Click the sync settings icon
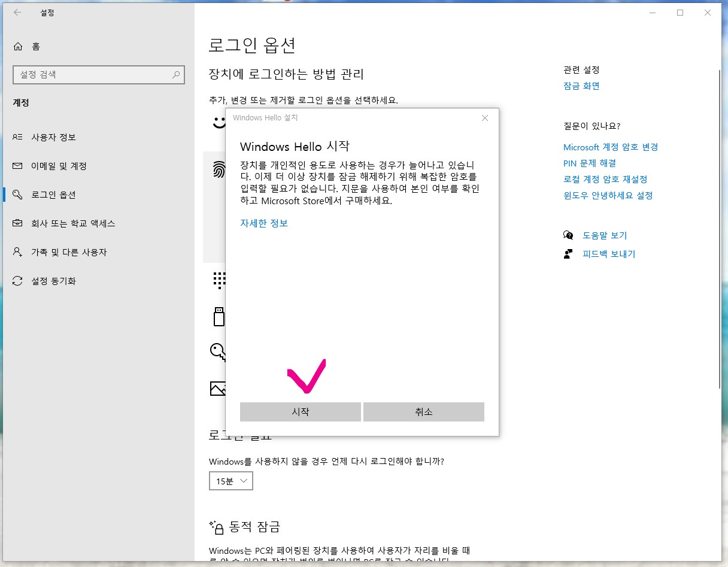 (x=18, y=281)
